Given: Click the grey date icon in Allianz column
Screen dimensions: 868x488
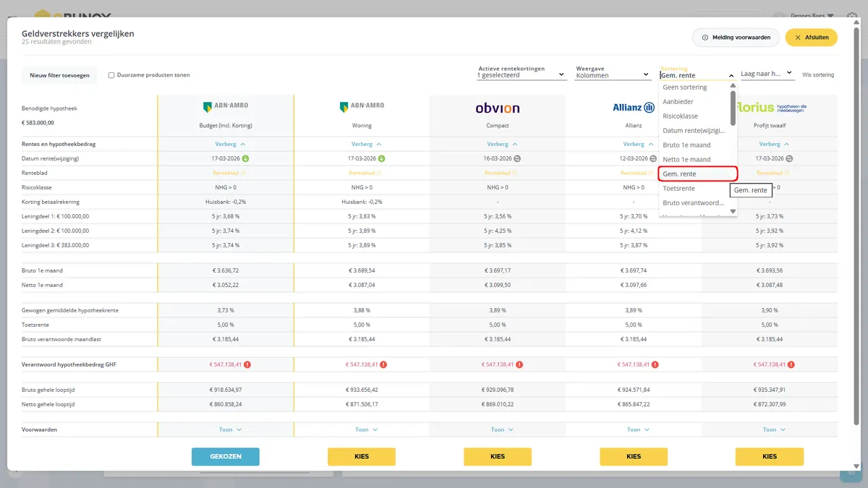Looking at the screenshot, I should tap(653, 158).
